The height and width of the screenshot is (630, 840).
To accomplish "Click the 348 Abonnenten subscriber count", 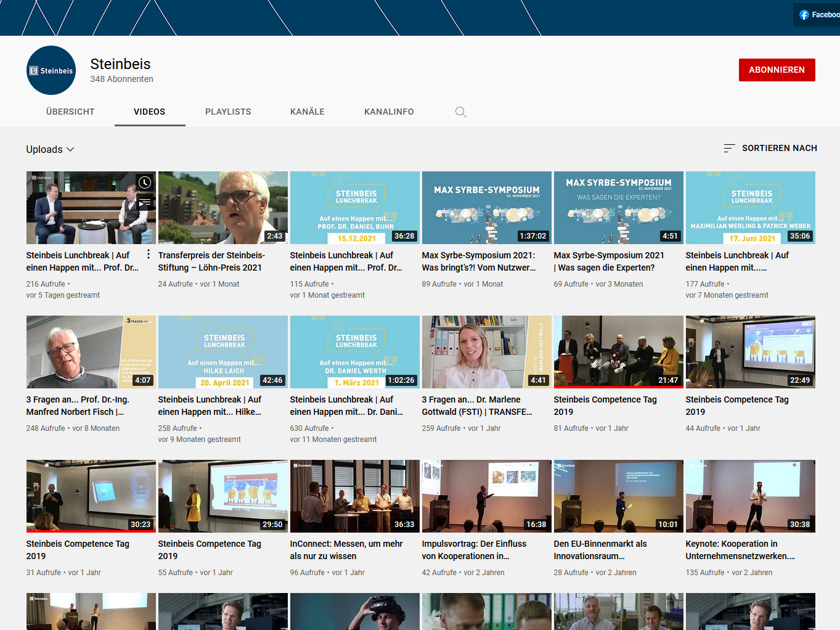I will [121, 79].
